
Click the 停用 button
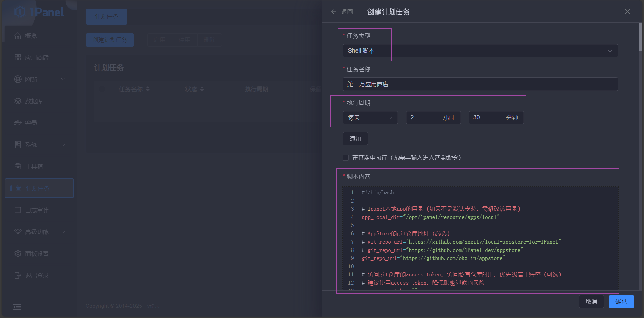(x=184, y=40)
